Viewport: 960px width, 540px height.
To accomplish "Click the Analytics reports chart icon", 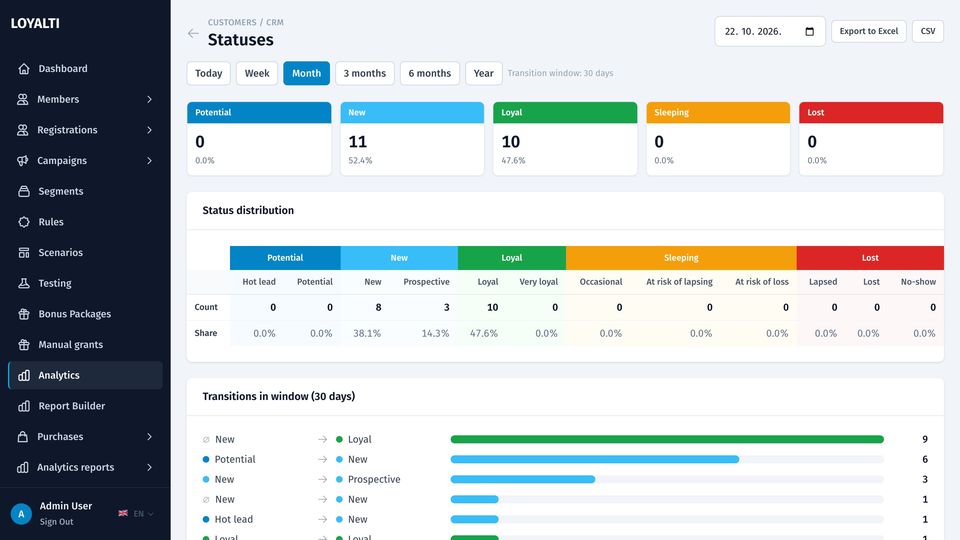I will [x=23, y=467].
